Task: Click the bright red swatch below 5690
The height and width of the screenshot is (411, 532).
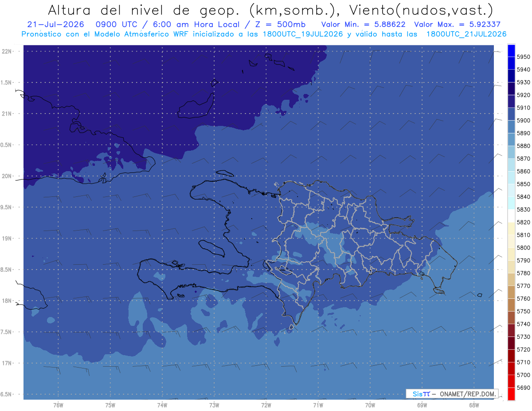Action: [x=511, y=394]
